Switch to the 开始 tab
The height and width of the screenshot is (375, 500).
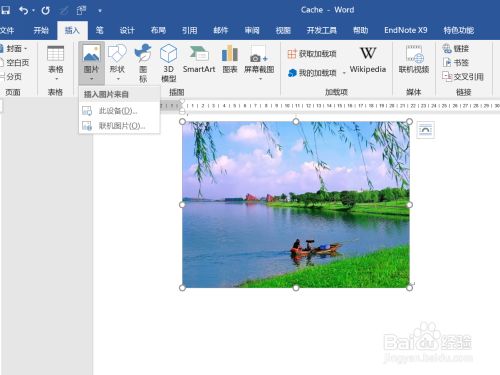(x=41, y=30)
